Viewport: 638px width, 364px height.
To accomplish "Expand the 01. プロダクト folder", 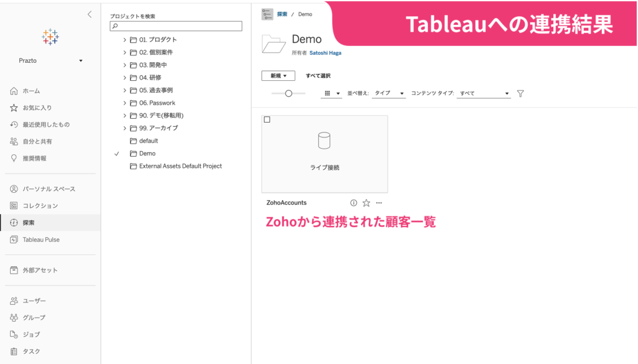I will point(125,40).
